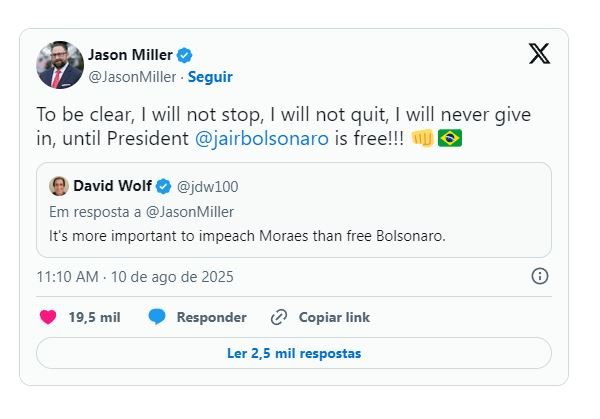Viewport: 600px width, 419px height.
Task: Click the X logo icon
Action: tap(539, 55)
